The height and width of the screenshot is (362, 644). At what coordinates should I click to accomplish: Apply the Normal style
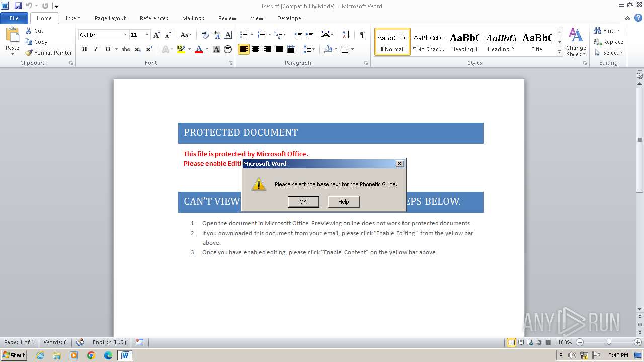point(392,42)
